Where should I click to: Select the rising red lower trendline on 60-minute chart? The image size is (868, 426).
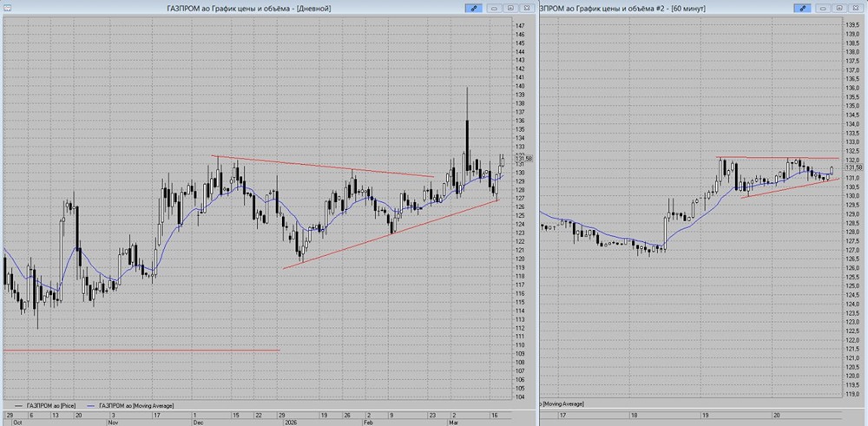pyautogui.click(x=790, y=187)
